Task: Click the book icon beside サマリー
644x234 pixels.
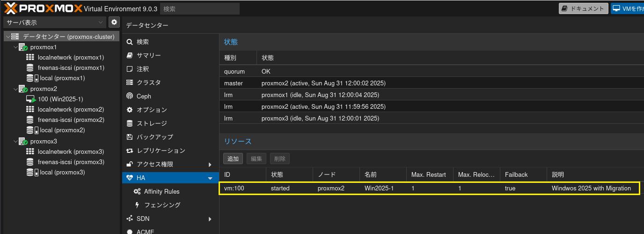Action: coord(130,55)
